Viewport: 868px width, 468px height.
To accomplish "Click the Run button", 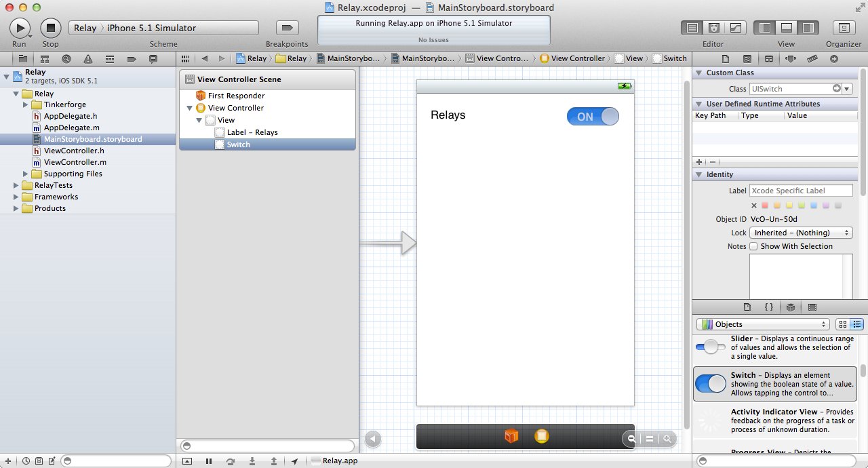I will 20,28.
